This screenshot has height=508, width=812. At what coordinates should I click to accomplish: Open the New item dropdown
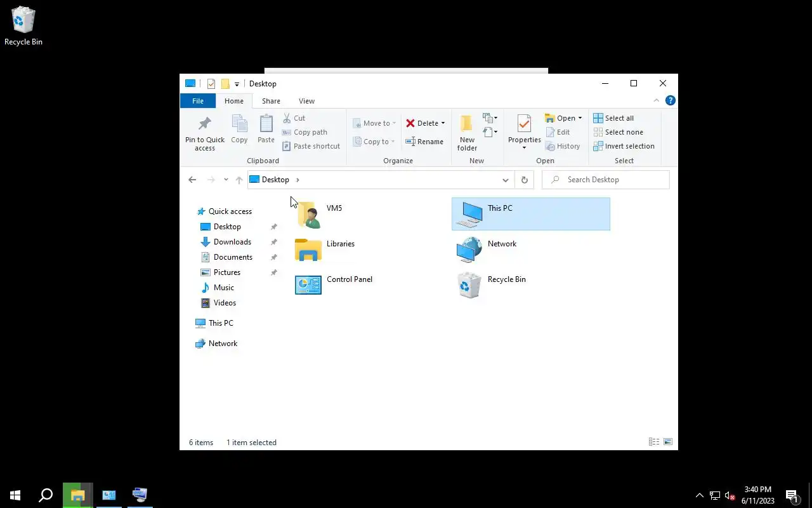pyautogui.click(x=490, y=118)
